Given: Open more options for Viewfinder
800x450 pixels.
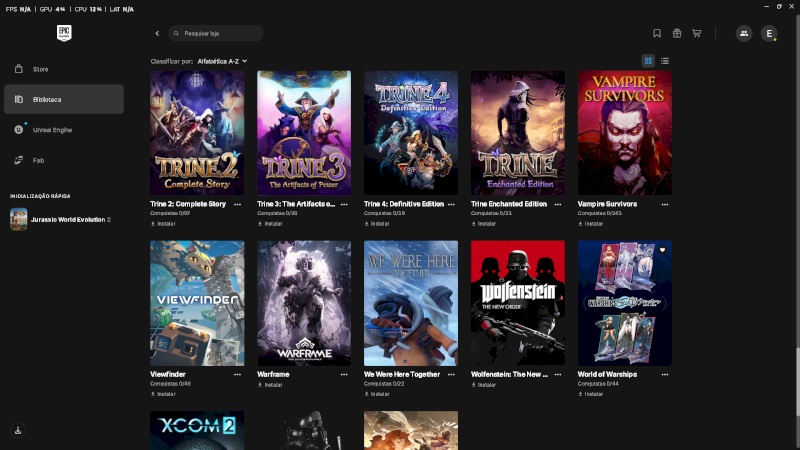Looking at the screenshot, I should (237, 374).
